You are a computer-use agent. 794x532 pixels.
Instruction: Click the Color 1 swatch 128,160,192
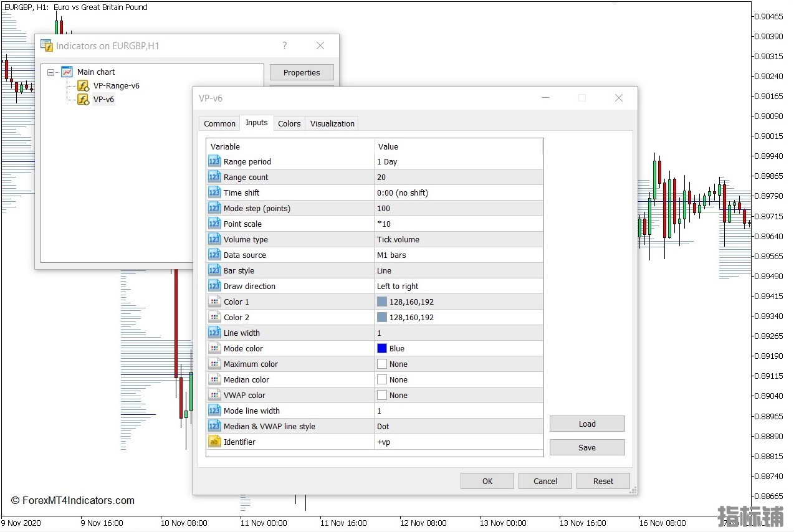coord(382,302)
